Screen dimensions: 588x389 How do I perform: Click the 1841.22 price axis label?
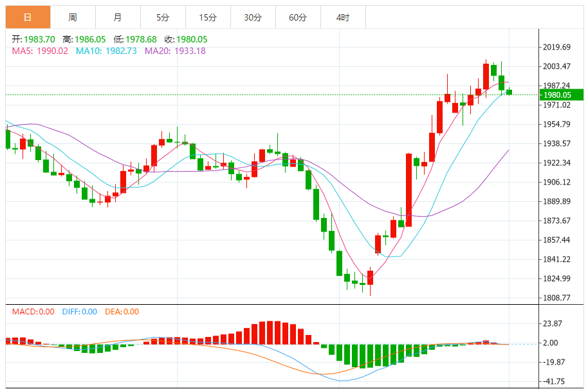[556, 259]
